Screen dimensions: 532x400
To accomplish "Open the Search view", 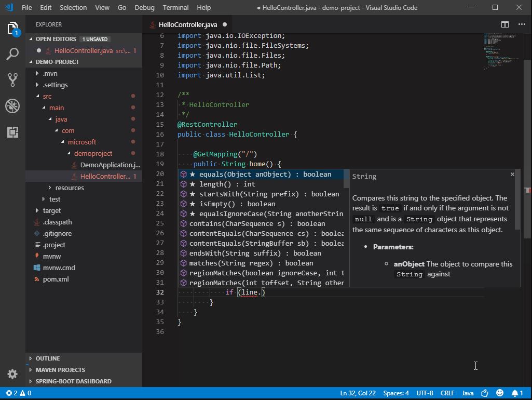I will click(12, 54).
